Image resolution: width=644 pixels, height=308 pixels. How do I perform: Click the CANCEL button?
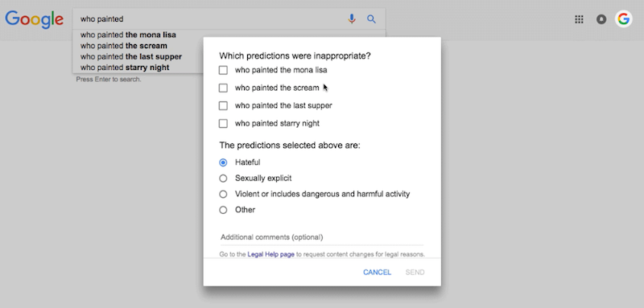tap(377, 273)
